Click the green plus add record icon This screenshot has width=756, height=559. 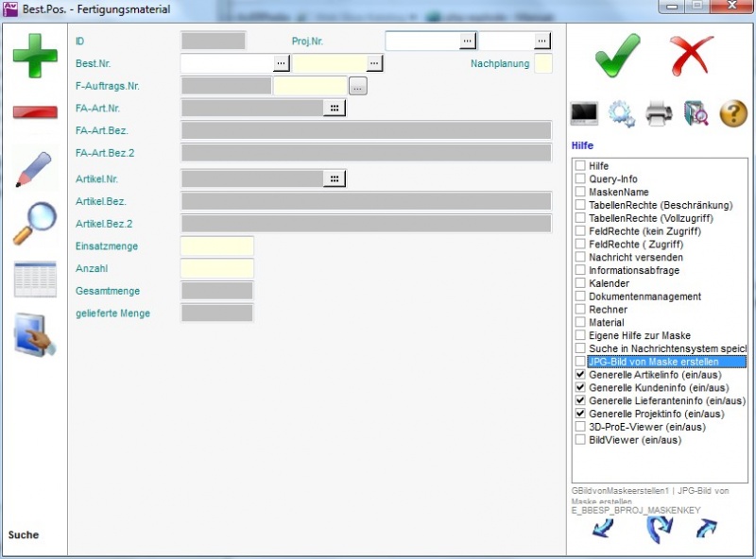35,55
